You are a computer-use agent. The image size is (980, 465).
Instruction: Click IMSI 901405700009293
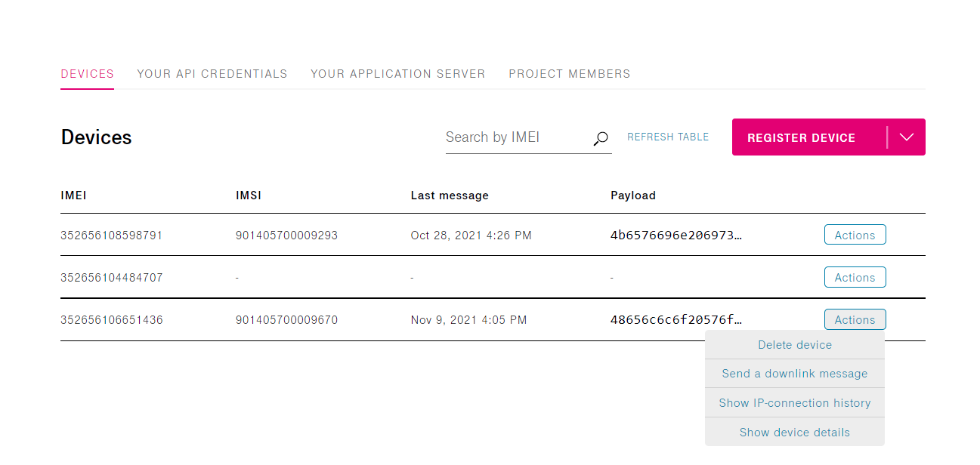[287, 236]
